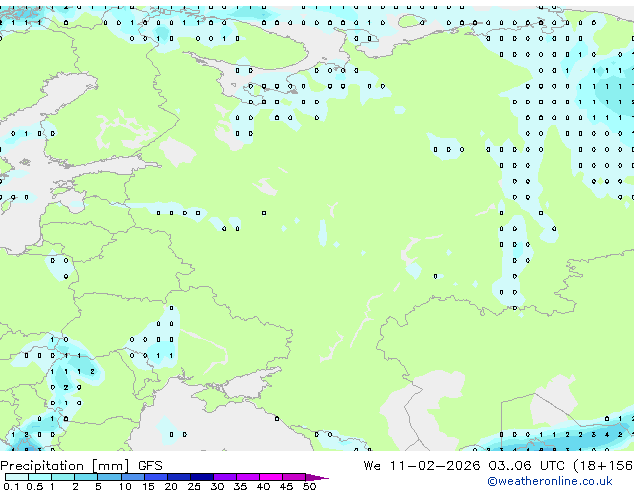Click the '0.1' legend scale label
634x490 pixels.
coord(11,486)
